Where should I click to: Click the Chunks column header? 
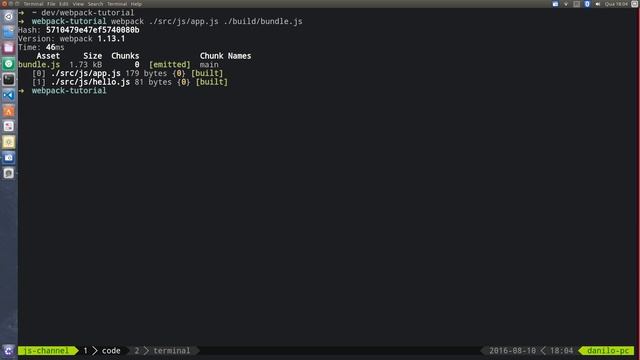(x=125, y=56)
